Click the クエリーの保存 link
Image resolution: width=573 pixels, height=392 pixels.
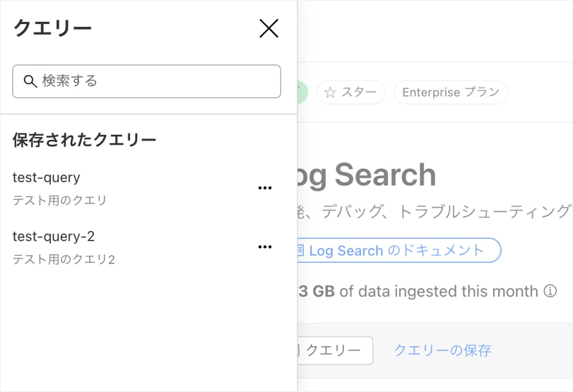(x=442, y=350)
